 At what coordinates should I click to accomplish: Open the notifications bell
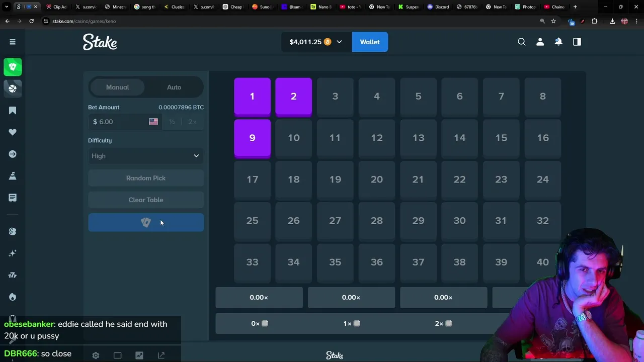(x=558, y=42)
